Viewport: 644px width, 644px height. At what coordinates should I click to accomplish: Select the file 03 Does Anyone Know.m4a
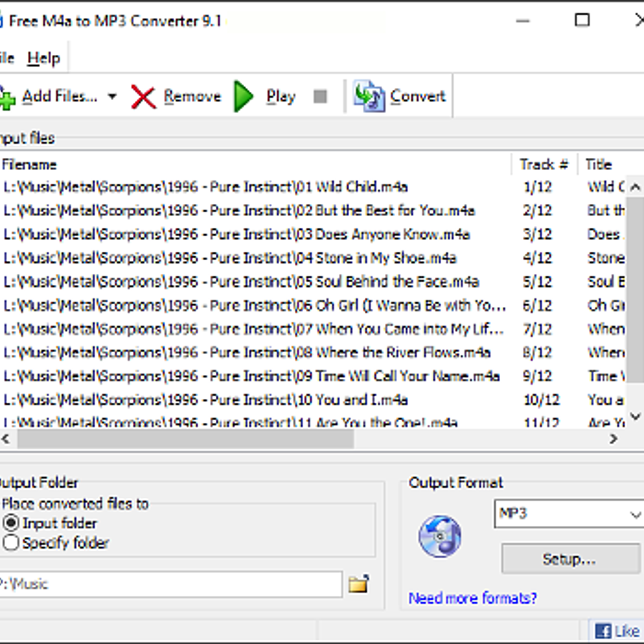click(237, 235)
